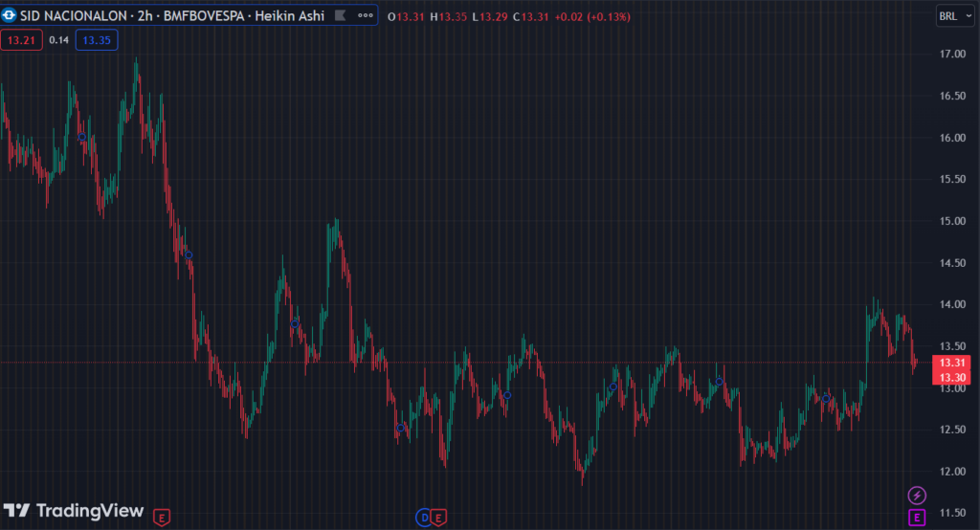980x530 pixels.
Task: Click the 16.50 price axis label
Action: (x=952, y=97)
